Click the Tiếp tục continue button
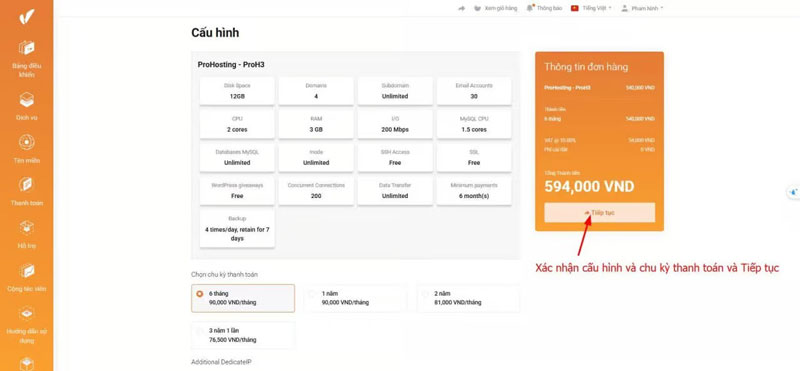The height and width of the screenshot is (371, 800). [x=599, y=212]
